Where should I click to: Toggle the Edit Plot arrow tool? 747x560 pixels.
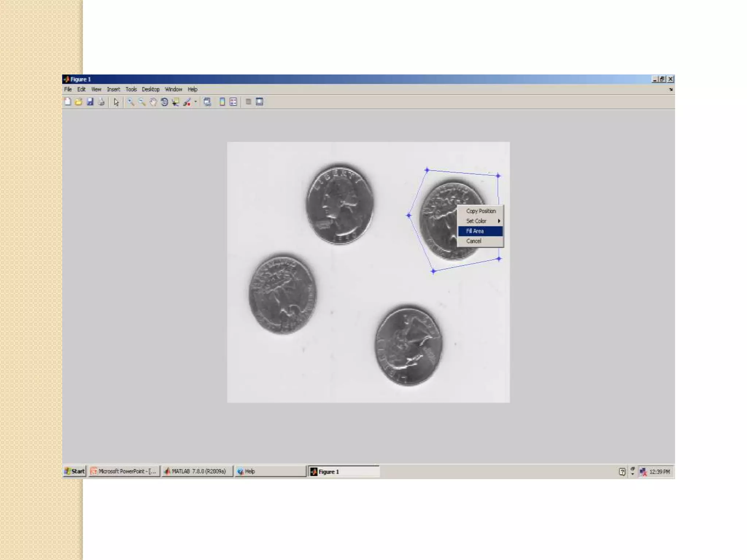(x=116, y=102)
